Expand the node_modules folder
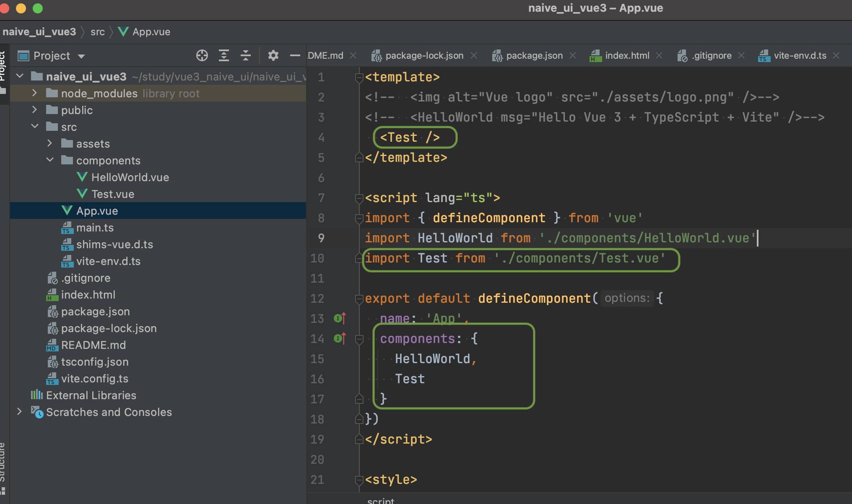 (35, 93)
